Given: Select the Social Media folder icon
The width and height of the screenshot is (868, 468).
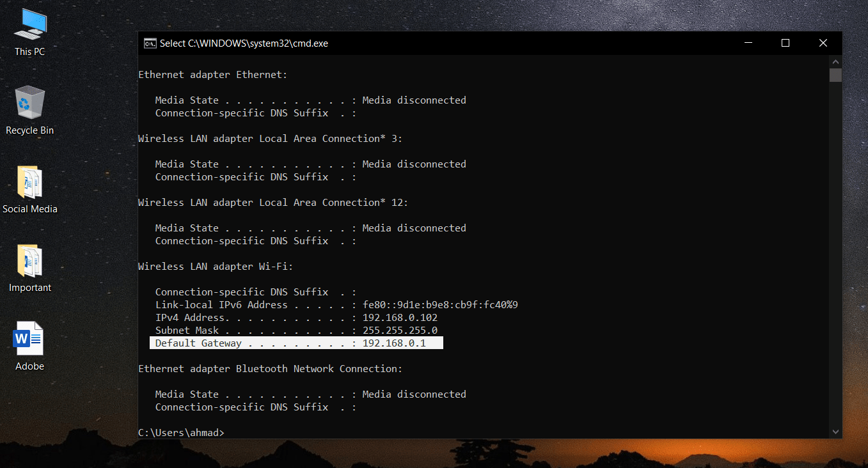Looking at the screenshot, I should 29,190.
